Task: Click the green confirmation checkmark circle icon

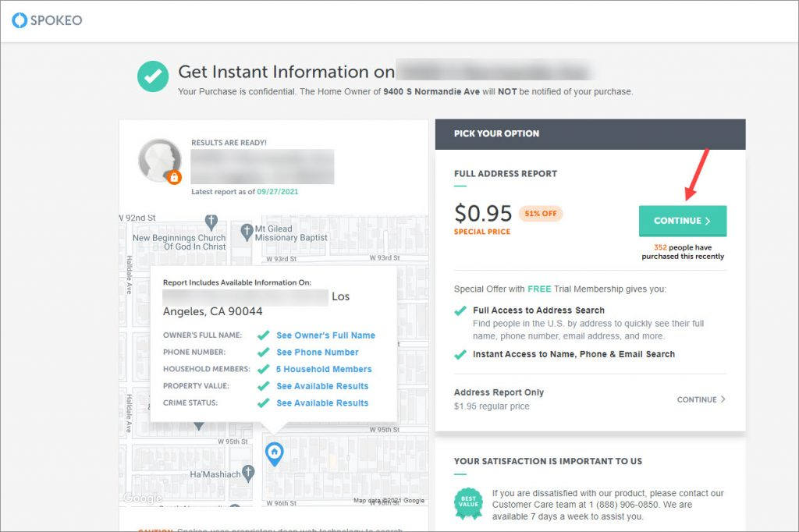Action: [153, 76]
